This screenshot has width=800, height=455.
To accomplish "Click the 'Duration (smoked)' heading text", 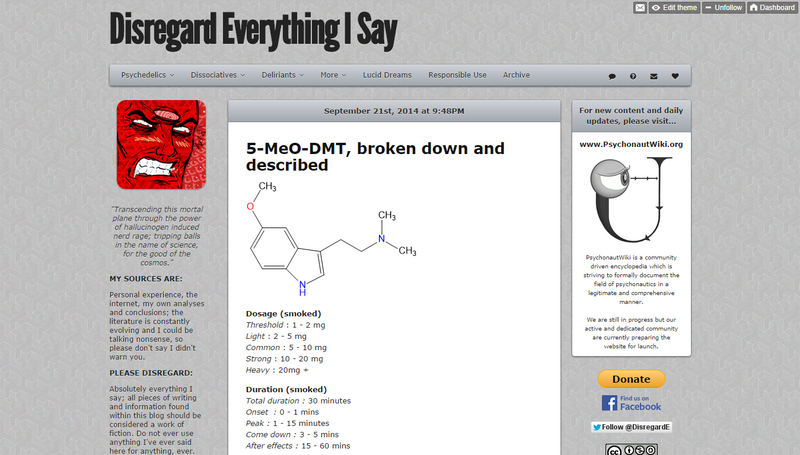I will click(286, 389).
